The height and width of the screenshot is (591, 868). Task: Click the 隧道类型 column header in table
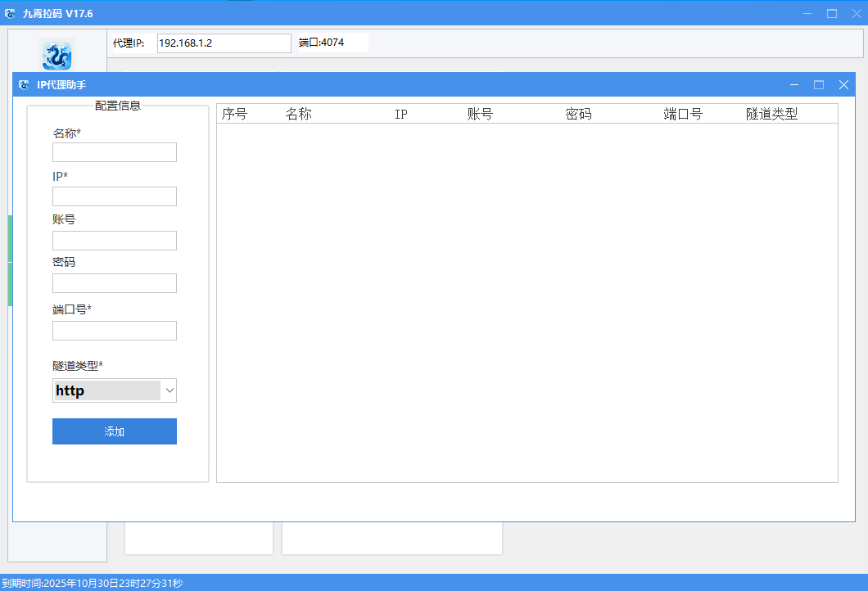pyautogui.click(x=771, y=115)
